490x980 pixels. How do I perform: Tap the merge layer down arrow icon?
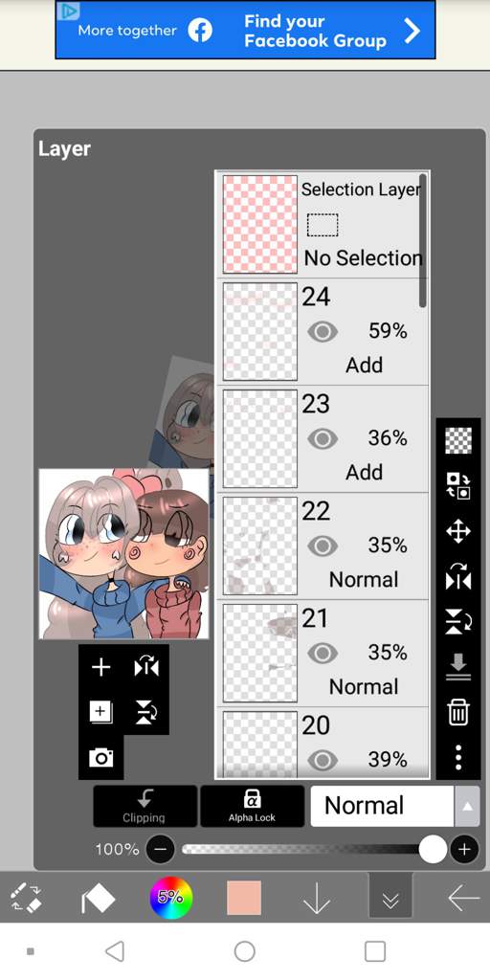(x=458, y=667)
